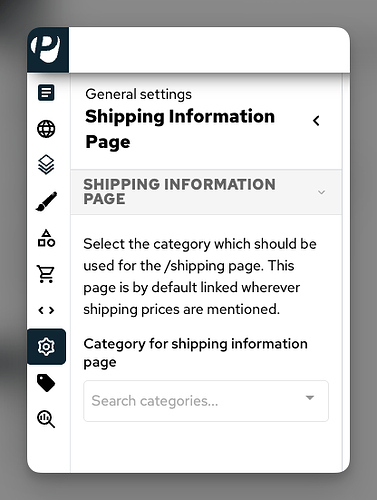Click the Category for shipping information label
The height and width of the screenshot is (500, 377).
[x=195, y=353]
